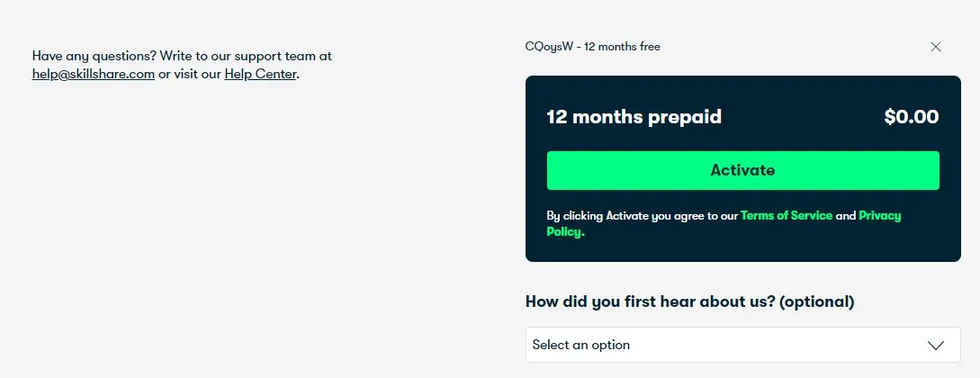Viewport: 980px width, 378px height.
Task: Select the 'CQoysW - 12 months free' coupon label
Action: pos(592,47)
